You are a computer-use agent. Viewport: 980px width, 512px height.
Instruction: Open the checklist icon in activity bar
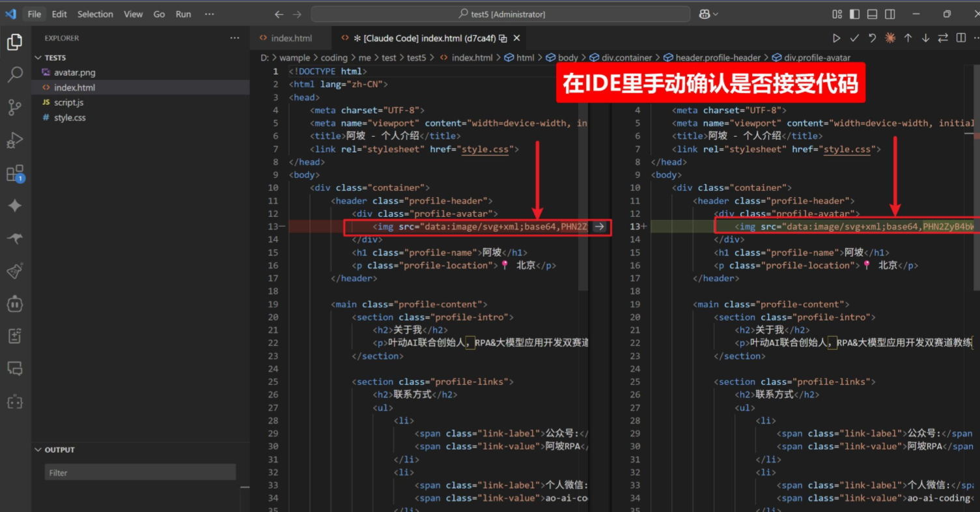click(x=14, y=336)
